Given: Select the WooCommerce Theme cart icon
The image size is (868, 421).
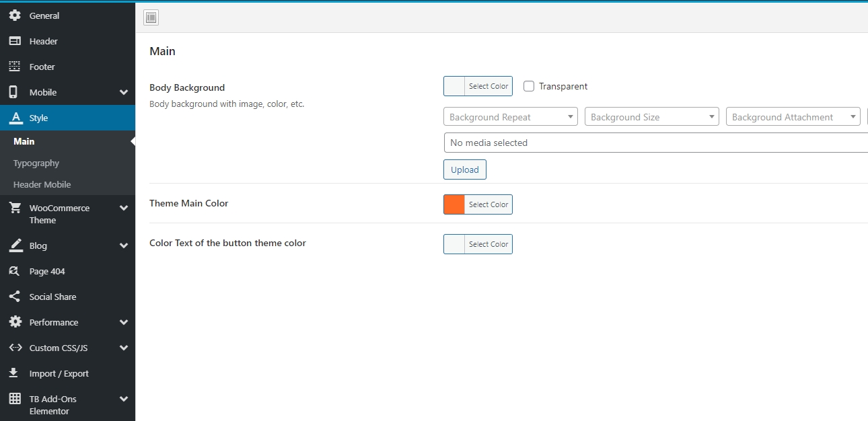Looking at the screenshot, I should coord(15,208).
